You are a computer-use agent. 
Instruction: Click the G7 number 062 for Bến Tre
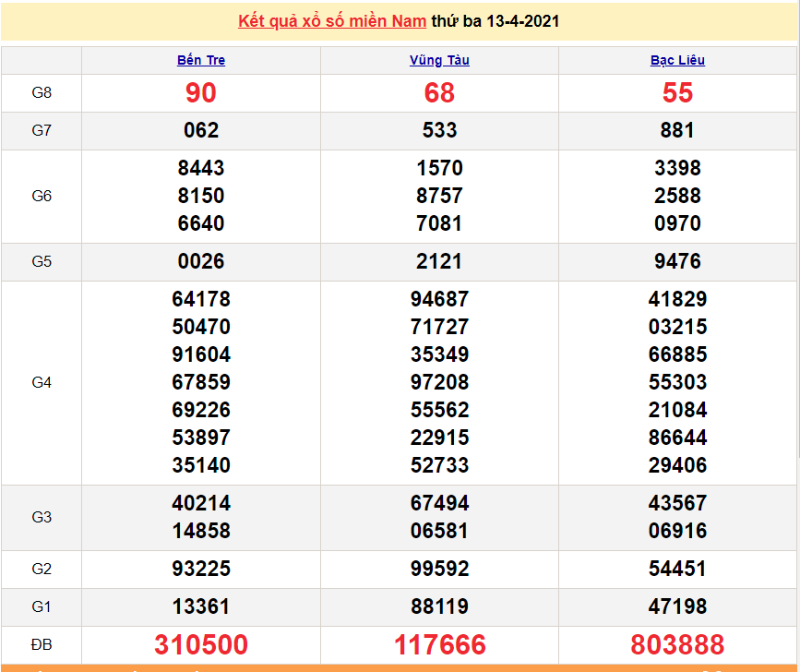click(201, 131)
